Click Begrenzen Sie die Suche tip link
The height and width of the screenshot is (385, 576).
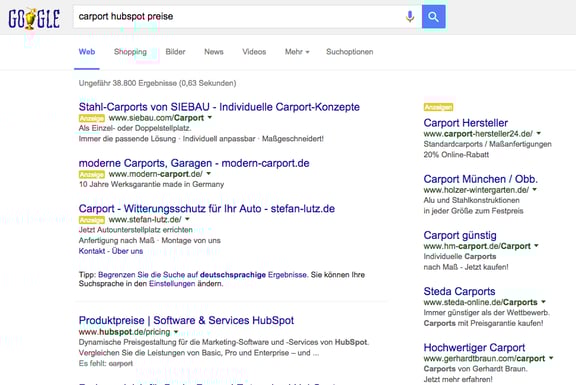(x=202, y=275)
